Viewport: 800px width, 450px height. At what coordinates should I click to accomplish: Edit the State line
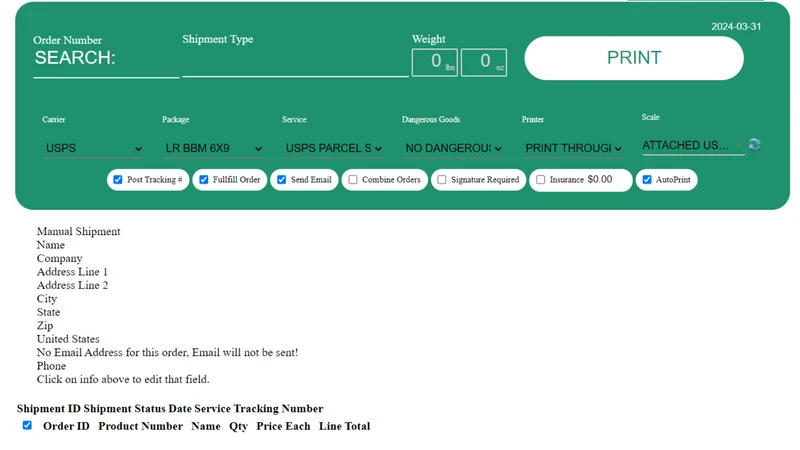[48, 312]
